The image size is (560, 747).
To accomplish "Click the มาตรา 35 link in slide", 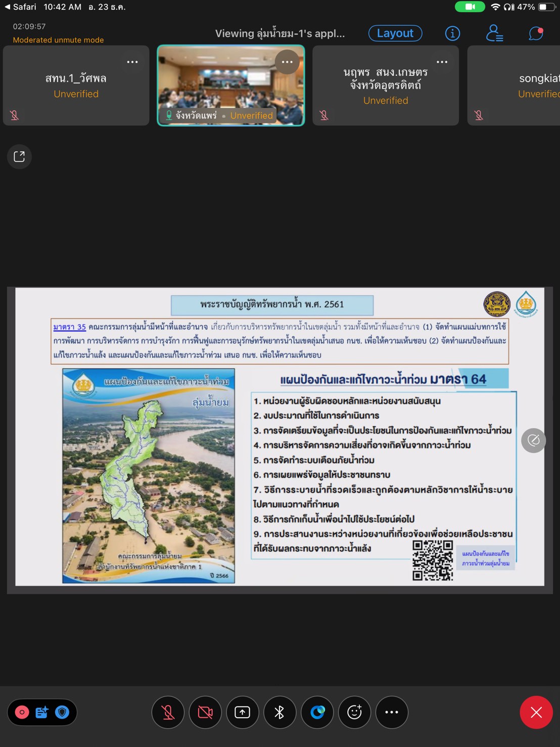I will tap(69, 327).
